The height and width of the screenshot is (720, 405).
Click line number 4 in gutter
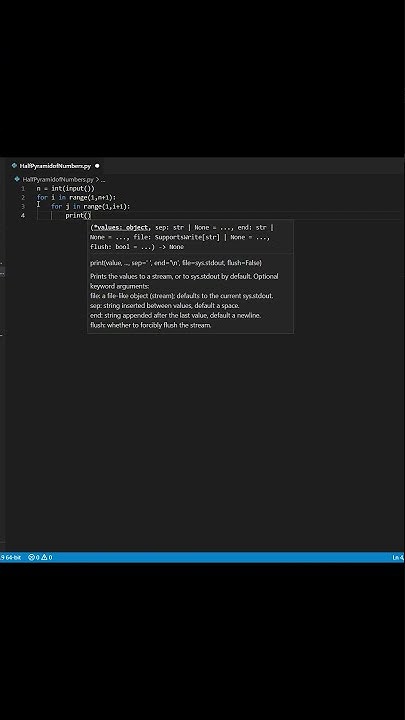click(x=22, y=216)
